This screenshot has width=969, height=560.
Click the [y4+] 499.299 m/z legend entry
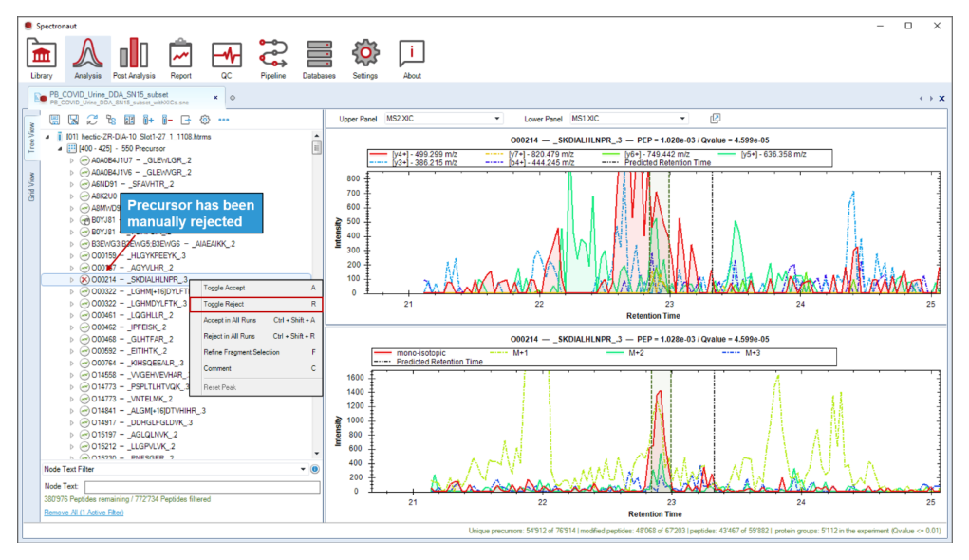[x=414, y=154]
